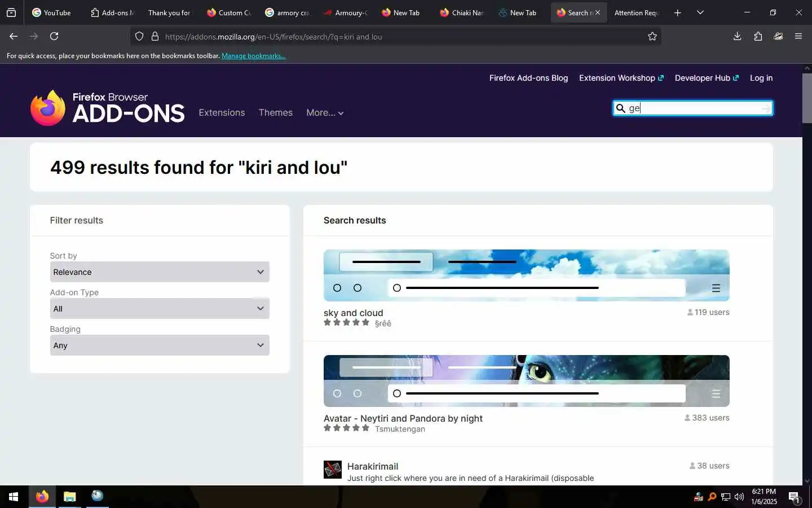Switch to the Attention Requ tab

point(637,12)
